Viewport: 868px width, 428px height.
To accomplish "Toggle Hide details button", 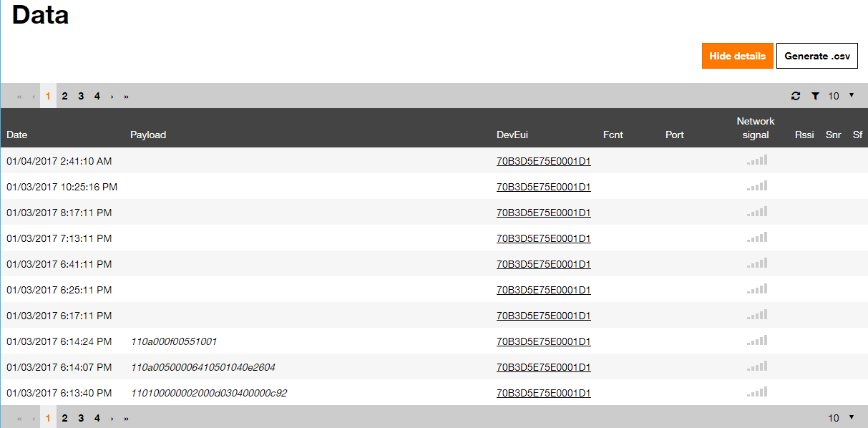I will click(738, 56).
